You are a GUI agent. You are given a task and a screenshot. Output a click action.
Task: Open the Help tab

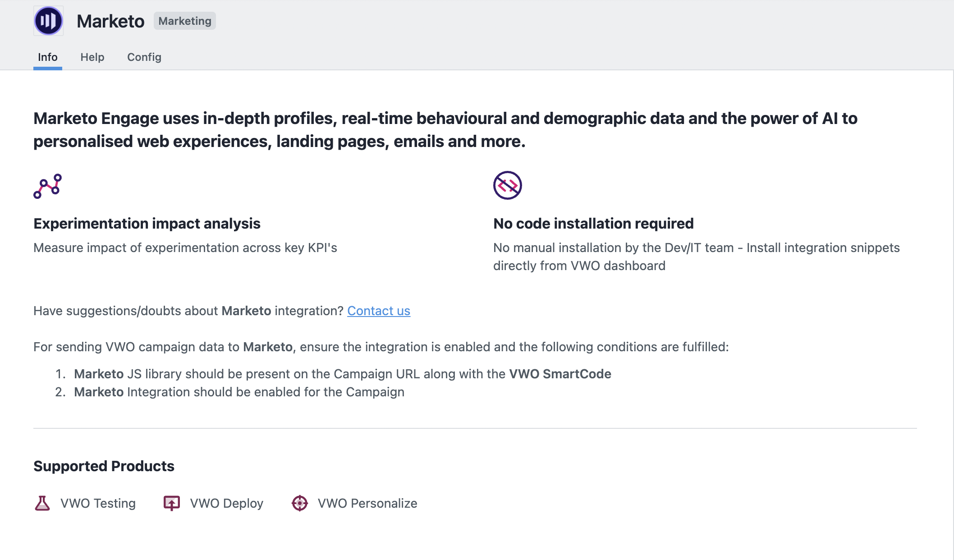(92, 57)
